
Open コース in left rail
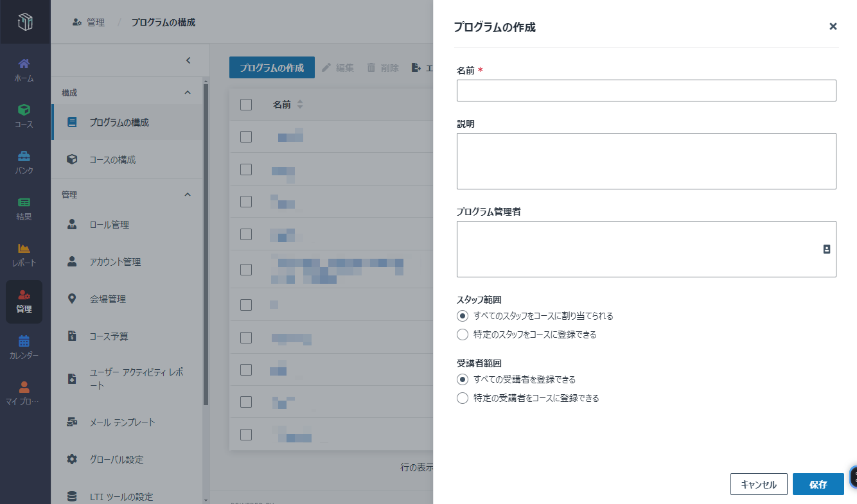pyautogui.click(x=24, y=116)
